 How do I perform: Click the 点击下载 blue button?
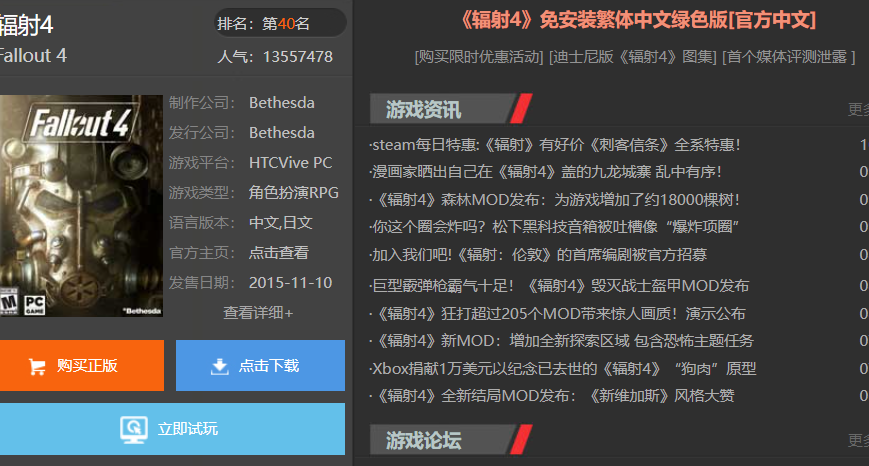260,366
